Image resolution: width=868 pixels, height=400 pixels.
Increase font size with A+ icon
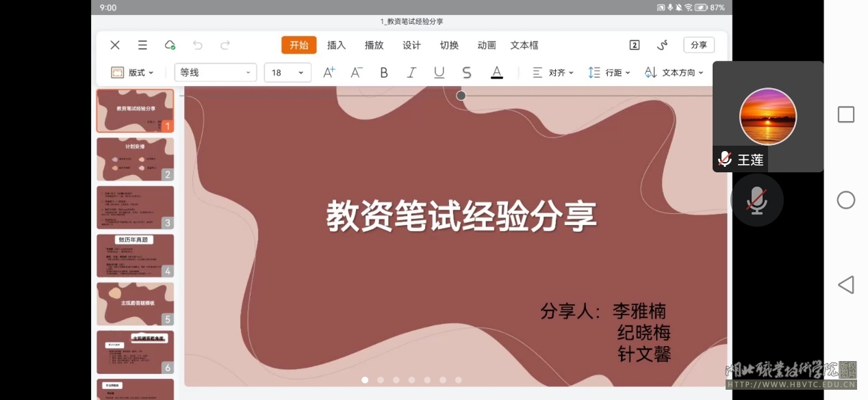pos(329,72)
